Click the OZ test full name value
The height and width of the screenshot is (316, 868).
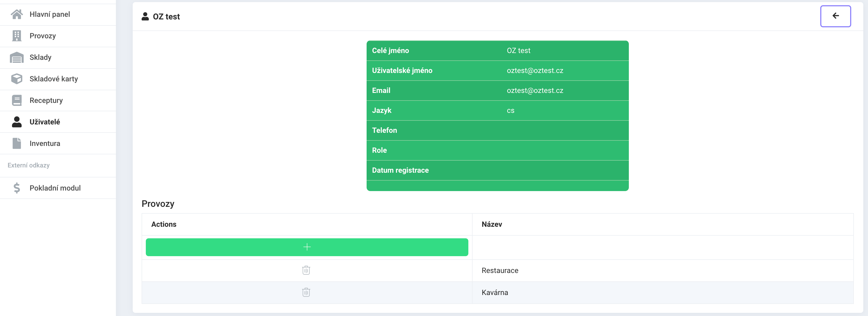(518, 51)
